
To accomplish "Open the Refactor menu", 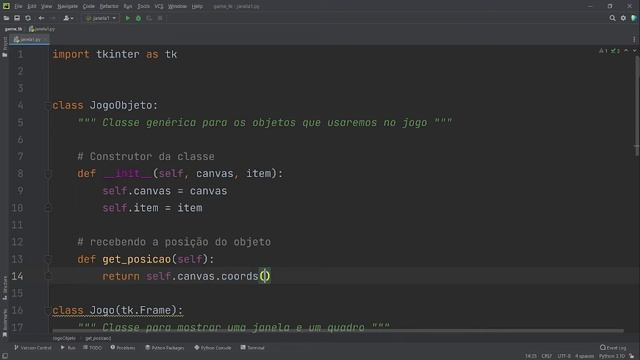I will (109, 7).
